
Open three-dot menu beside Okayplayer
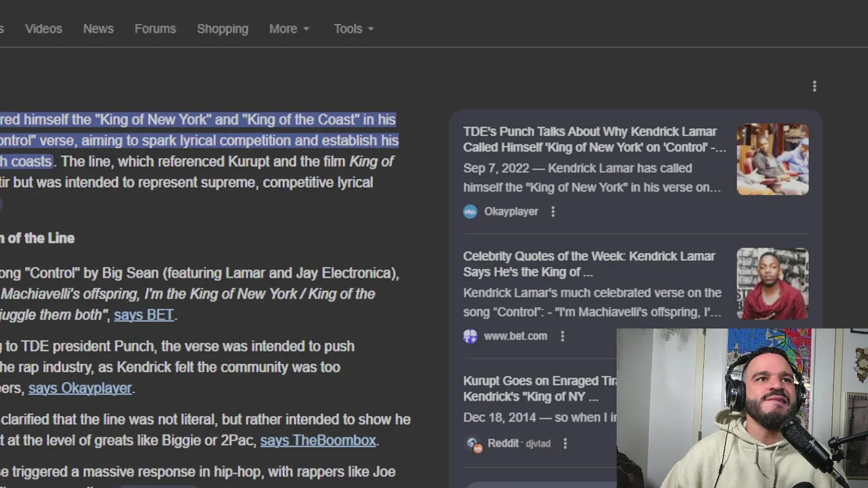553,211
